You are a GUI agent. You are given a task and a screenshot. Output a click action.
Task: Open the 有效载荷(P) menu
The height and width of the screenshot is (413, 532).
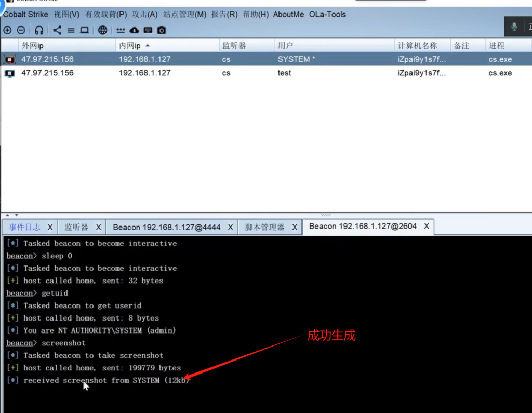[x=106, y=15]
